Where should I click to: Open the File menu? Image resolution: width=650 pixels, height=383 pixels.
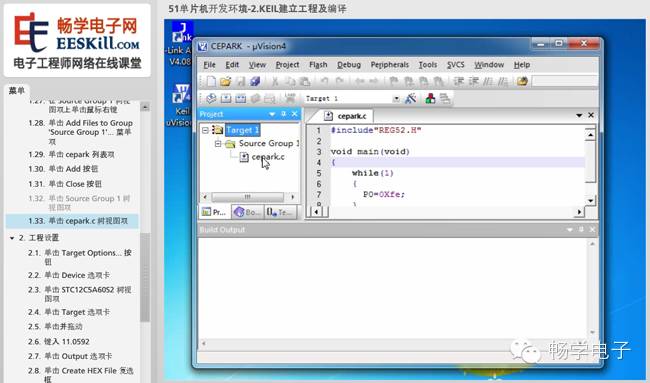(209, 65)
